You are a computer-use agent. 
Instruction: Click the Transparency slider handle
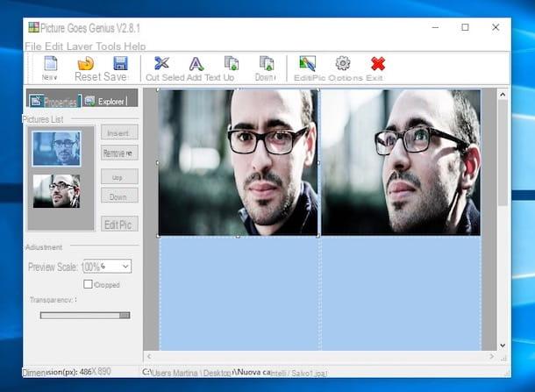(x=125, y=315)
